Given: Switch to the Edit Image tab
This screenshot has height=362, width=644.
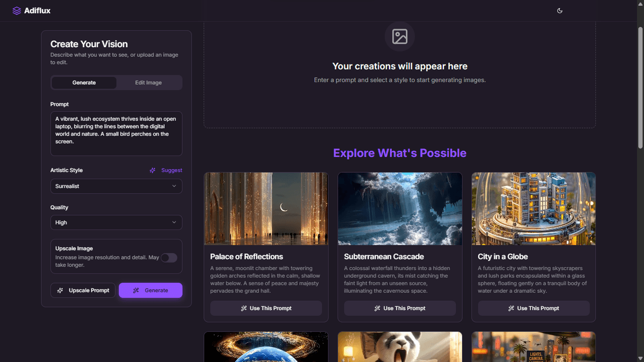Looking at the screenshot, I should click(x=149, y=83).
